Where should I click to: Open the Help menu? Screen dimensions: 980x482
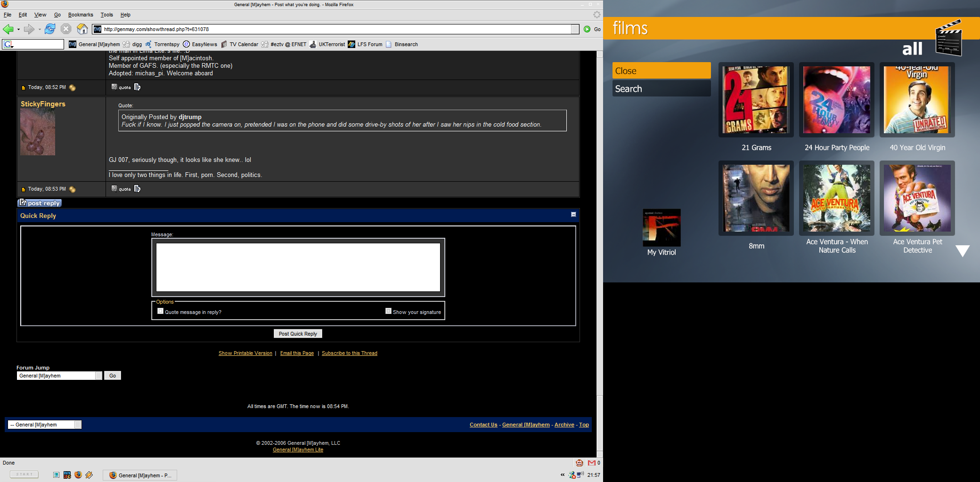(125, 15)
